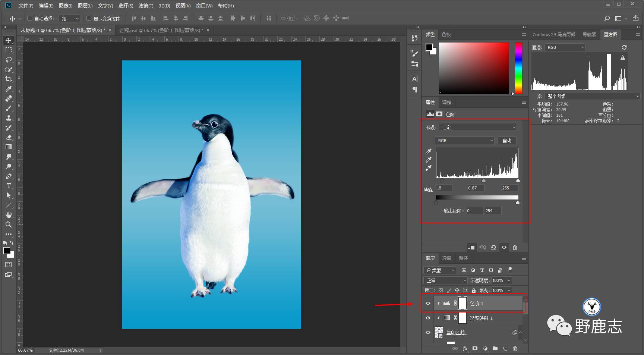Open the layer blend mode 正常 dropdown

[445, 280]
